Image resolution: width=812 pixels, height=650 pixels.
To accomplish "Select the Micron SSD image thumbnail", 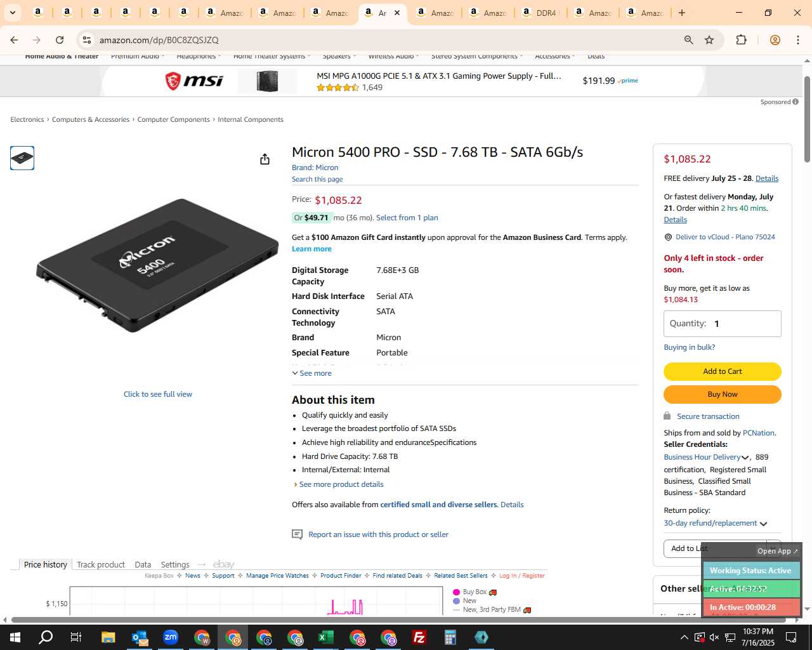I will pos(22,158).
